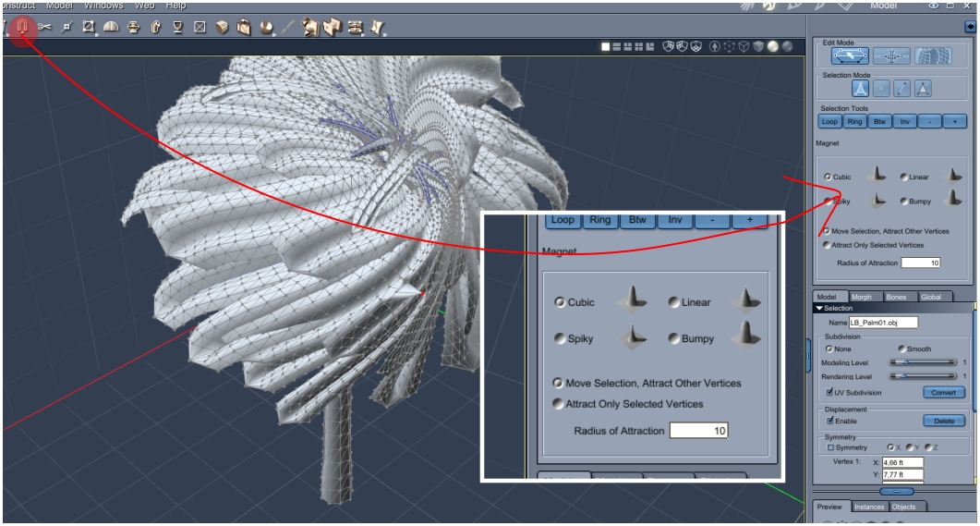Choose the Cubic magnet falloff
The image size is (980, 526).
(828, 177)
